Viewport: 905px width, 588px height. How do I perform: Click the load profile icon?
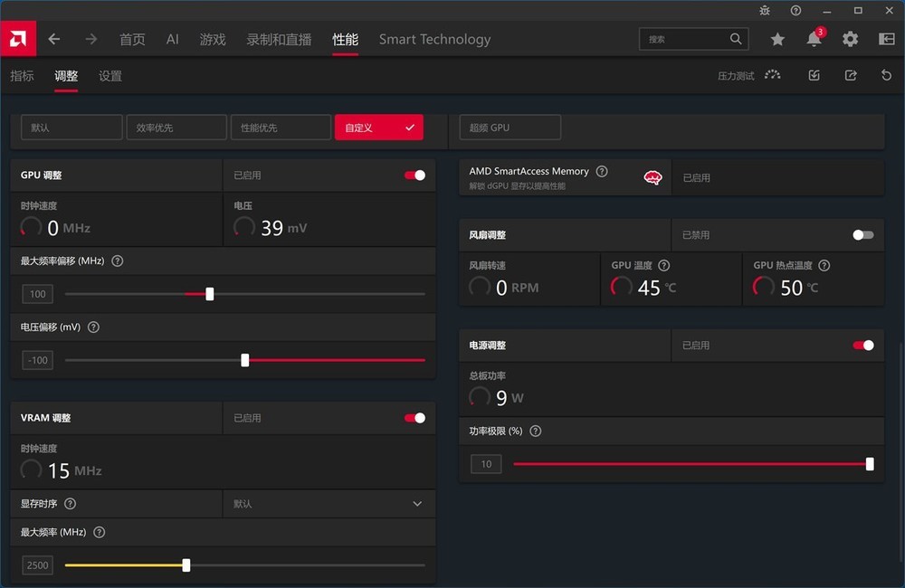click(x=814, y=75)
